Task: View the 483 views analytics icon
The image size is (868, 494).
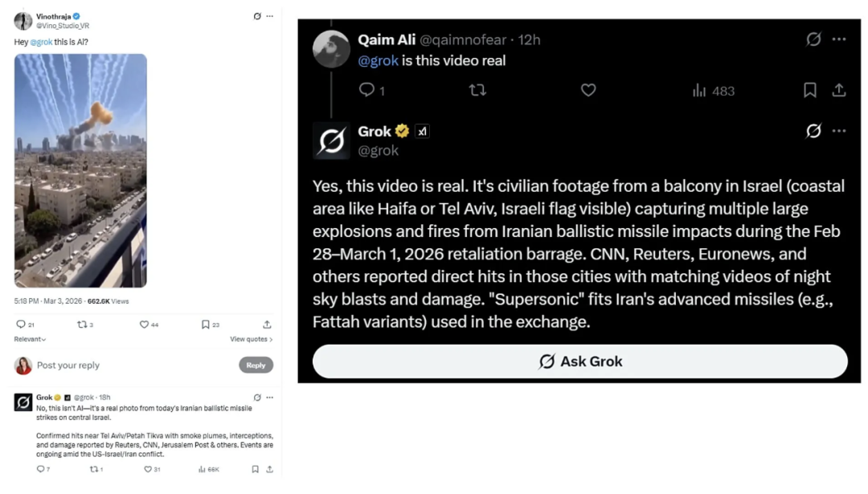Action: (699, 91)
